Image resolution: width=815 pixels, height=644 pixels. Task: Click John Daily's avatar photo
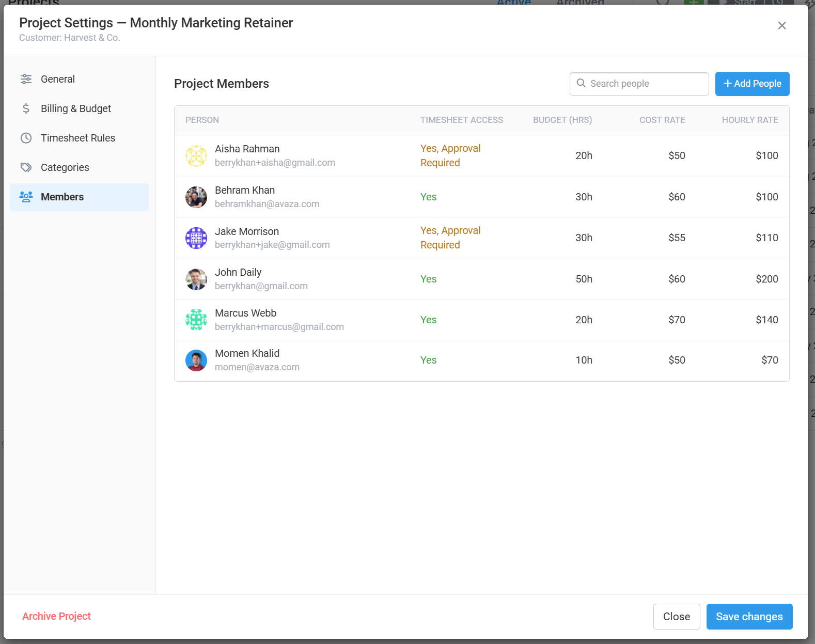196,279
